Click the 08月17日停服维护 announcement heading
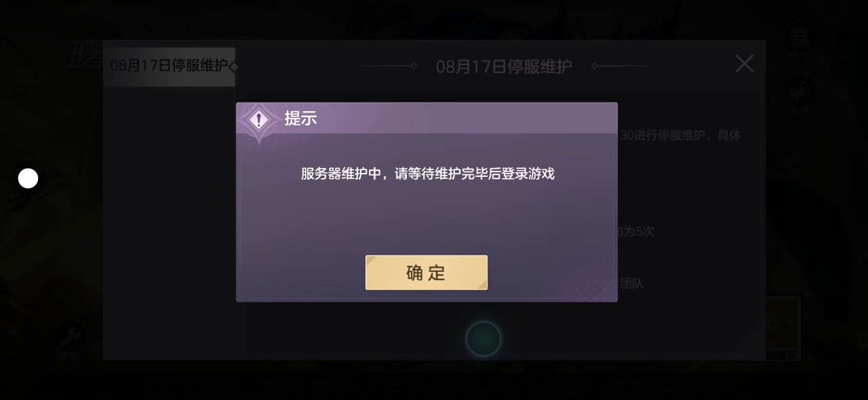868x400 pixels. [504, 66]
